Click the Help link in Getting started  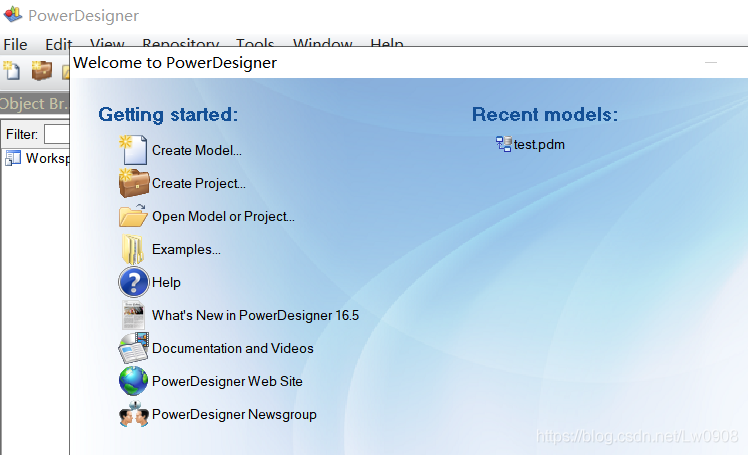click(x=166, y=282)
